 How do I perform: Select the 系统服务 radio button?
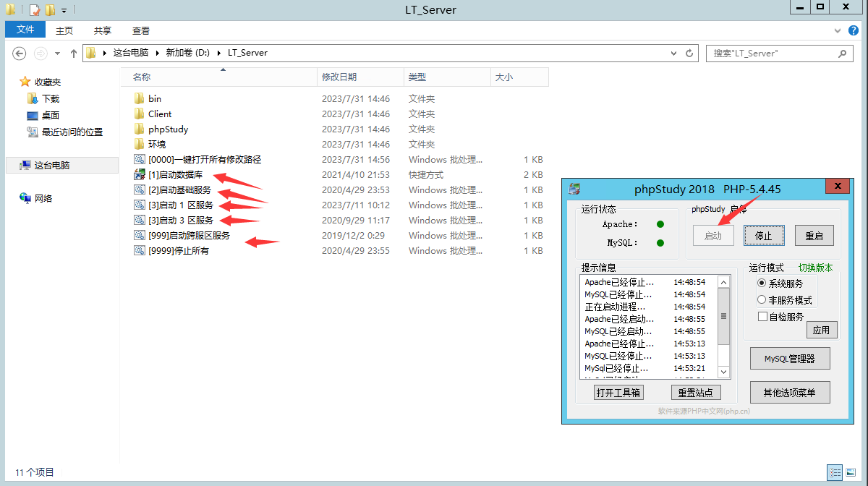[x=762, y=283]
